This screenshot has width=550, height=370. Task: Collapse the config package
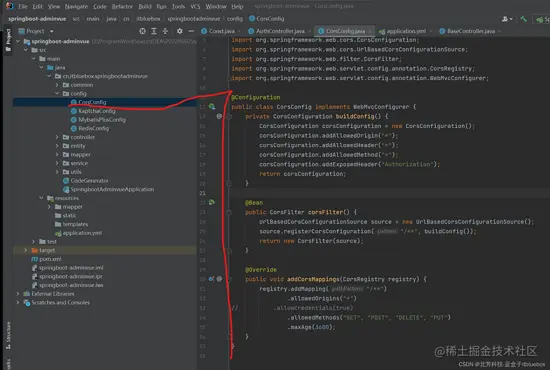click(57, 93)
